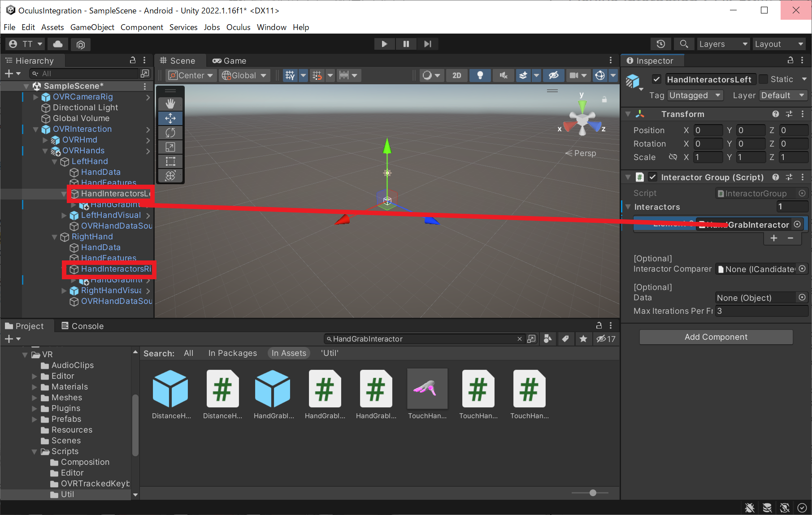
Task: Disable the Interactor Group script checkbox
Action: [652, 177]
